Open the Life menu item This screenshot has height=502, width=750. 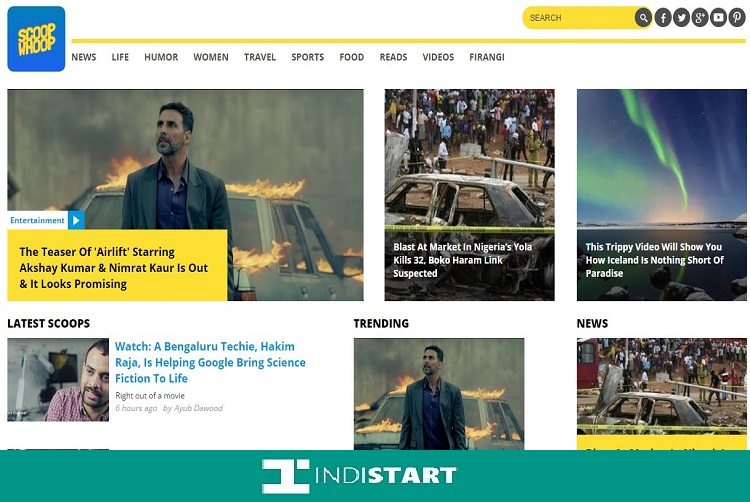tap(120, 57)
